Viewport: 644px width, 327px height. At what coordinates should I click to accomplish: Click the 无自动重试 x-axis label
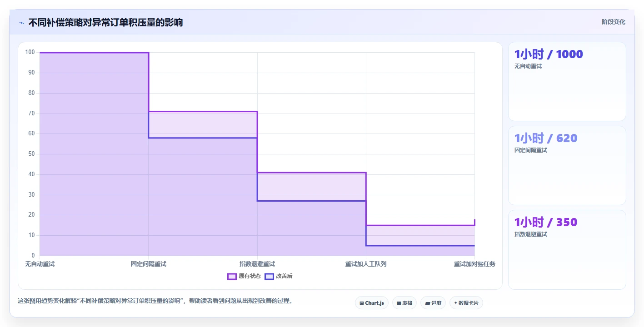coord(40,264)
